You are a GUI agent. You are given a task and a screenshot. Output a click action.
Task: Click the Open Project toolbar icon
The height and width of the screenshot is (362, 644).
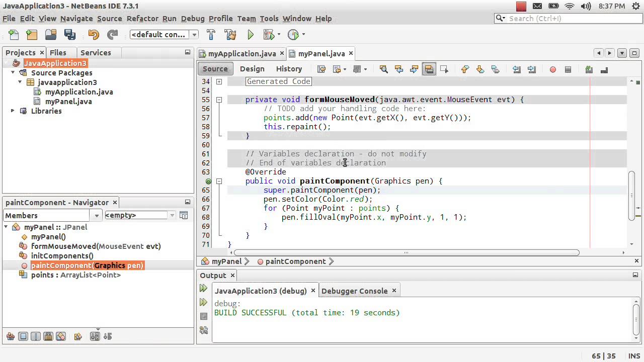click(x=51, y=35)
